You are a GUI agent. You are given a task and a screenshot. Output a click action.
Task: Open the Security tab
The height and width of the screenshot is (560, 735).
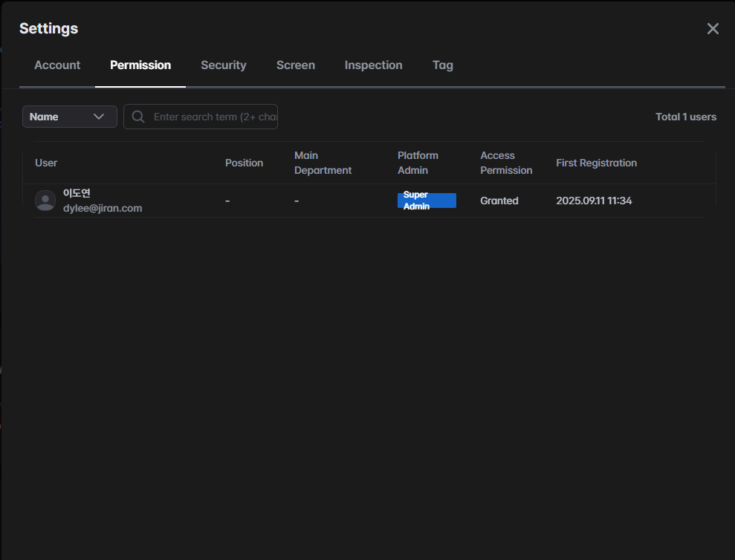(223, 65)
